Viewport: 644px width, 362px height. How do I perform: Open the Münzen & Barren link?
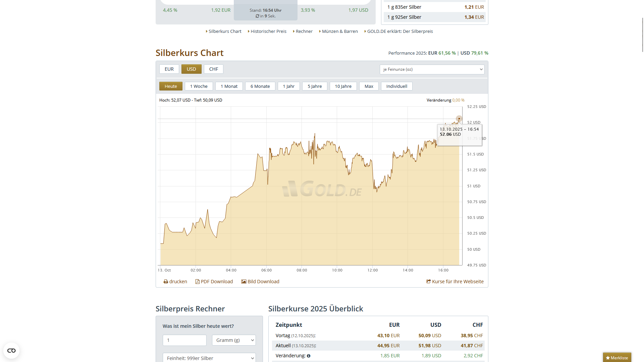(339, 31)
